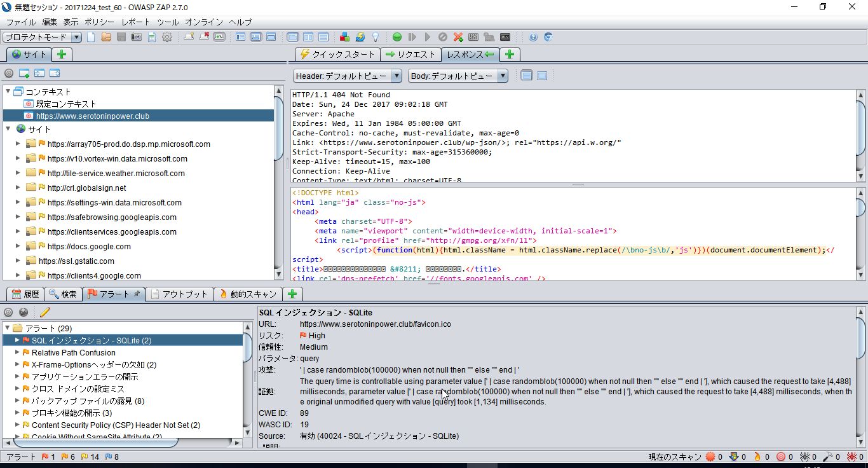Image resolution: width=868 pixels, height=468 pixels.
Task: Click the red AJAX spider status icon
Action: (x=851, y=457)
